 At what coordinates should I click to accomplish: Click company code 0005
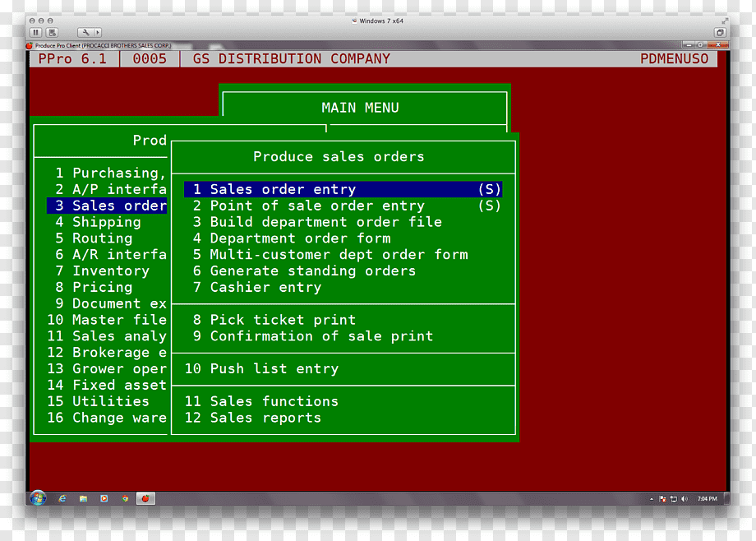coord(150,59)
